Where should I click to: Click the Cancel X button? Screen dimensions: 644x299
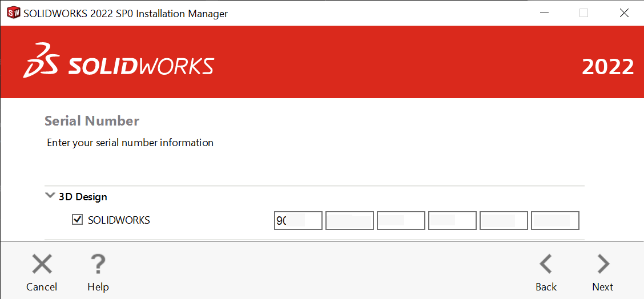point(42,272)
